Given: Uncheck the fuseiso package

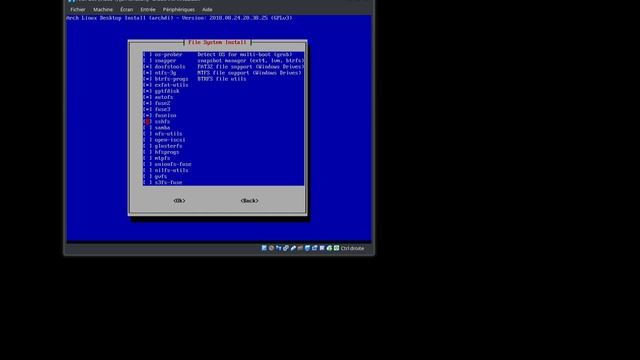Looking at the screenshot, I should [148, 116].
